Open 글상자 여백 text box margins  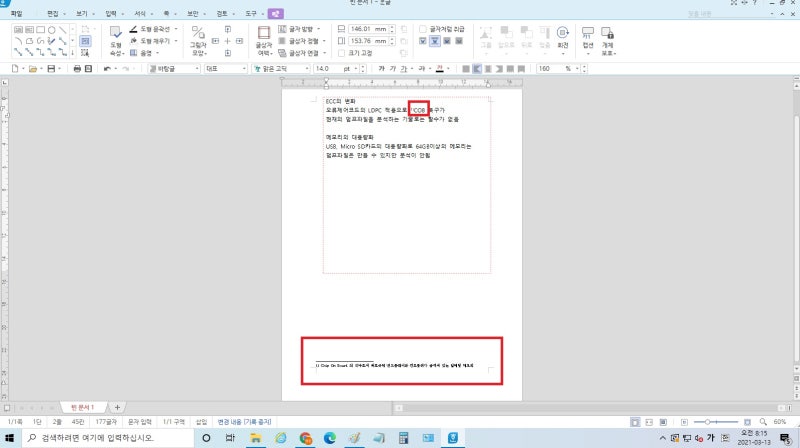(264, 41)
